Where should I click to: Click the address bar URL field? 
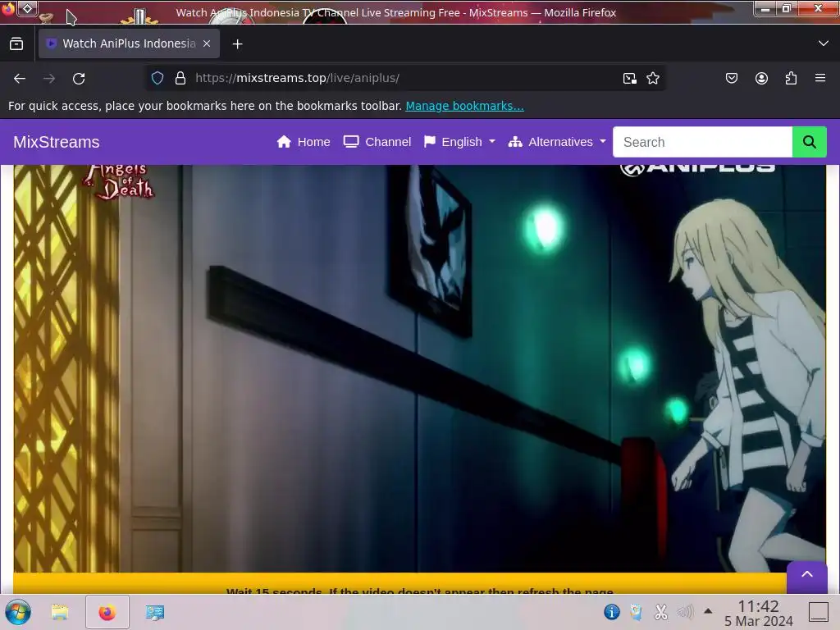coord(404,78)
